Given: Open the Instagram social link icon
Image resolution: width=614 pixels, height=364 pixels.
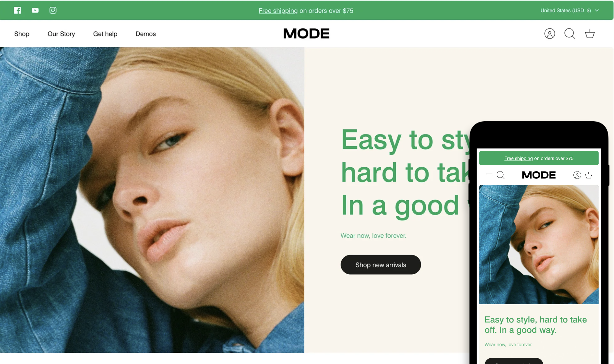Looking at the screenshot, I should (x=53, y=10).
